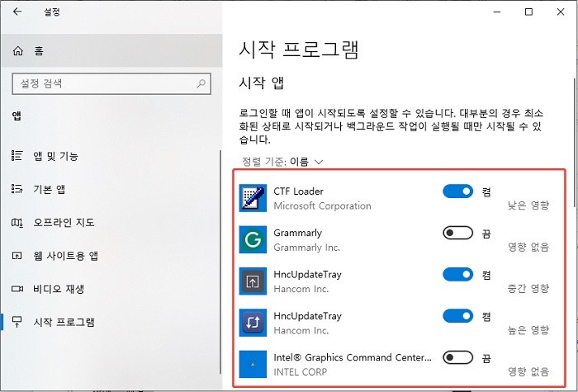Viewport: 578px width, 392px height.
Task: Click the 시작 프로그램 page title
Action: tap(299, 50)
